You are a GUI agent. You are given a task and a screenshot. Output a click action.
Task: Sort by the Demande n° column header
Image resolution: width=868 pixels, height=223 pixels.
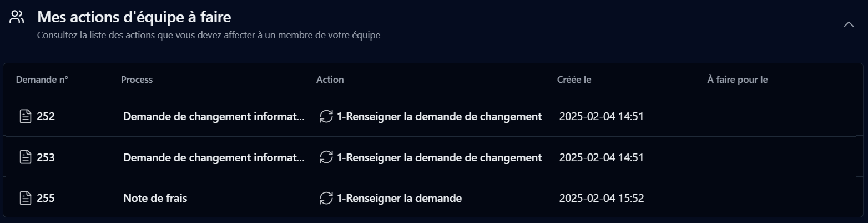(42, 80)
